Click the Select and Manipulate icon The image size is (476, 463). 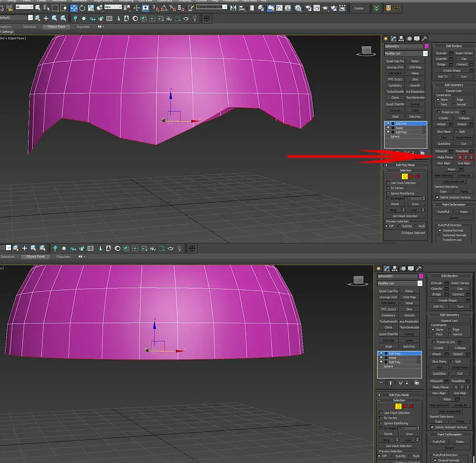pyautogui.click(x=137, y=8)
